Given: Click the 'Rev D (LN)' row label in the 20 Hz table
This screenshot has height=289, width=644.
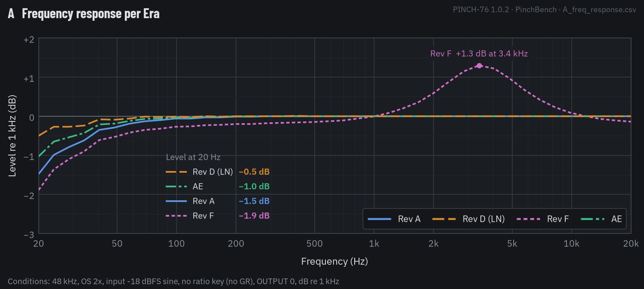Looking at the screenshot, I should [x=213, y=172].
